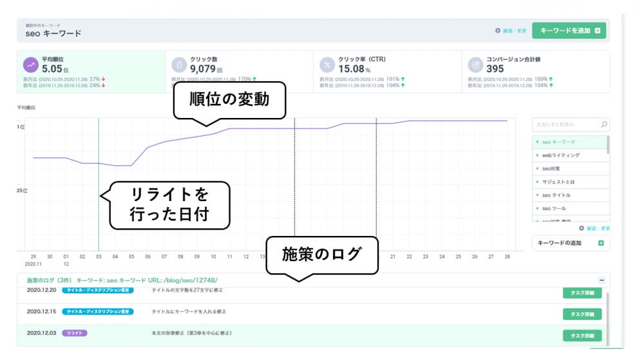Click the 2020.12.15 log date
The height and width of the screenshot is (363, 644).
(41, 311)
